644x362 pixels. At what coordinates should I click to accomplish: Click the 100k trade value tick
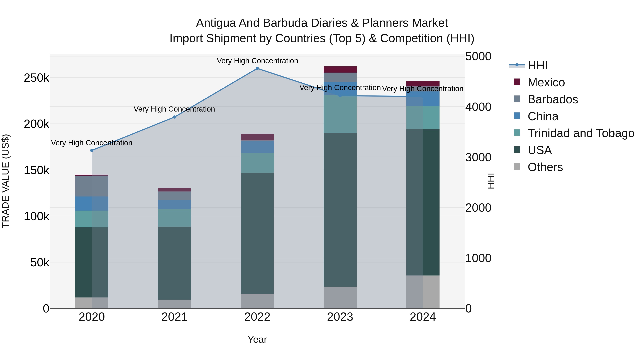coord(36,216)
